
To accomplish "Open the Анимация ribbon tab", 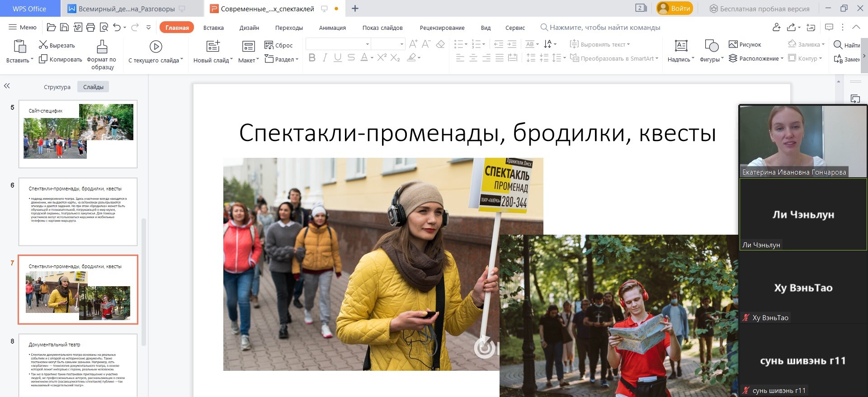I will (332, 28).
